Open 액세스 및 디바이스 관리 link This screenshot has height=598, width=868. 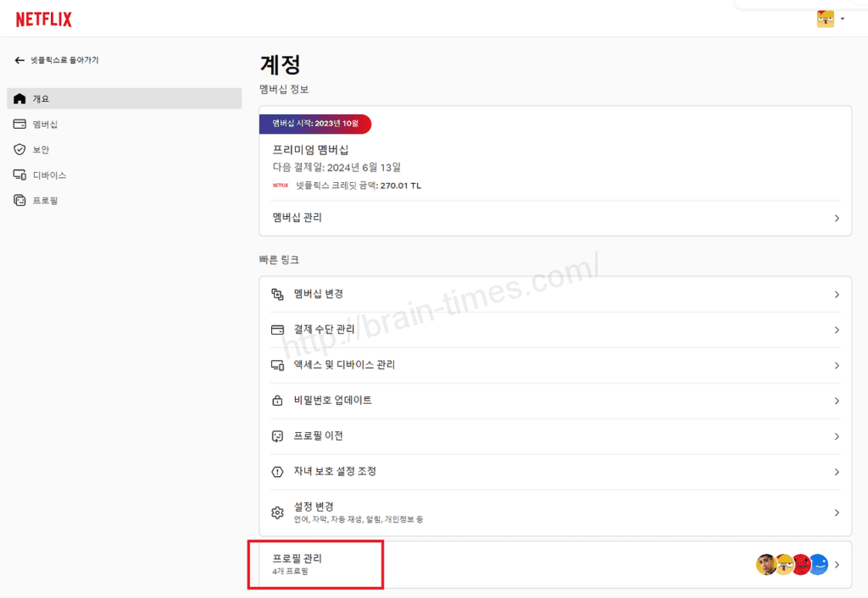(344, 365)
